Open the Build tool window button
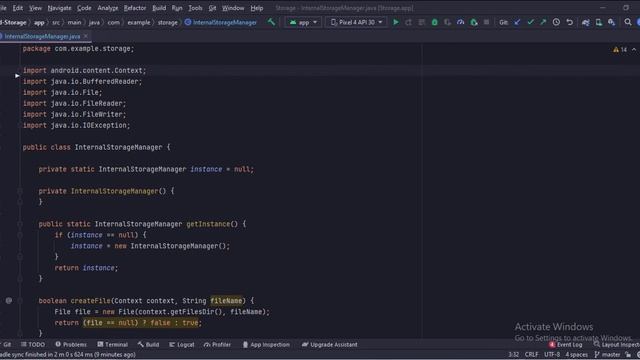This screenshot has height=360, width=640. click(149, 344)
